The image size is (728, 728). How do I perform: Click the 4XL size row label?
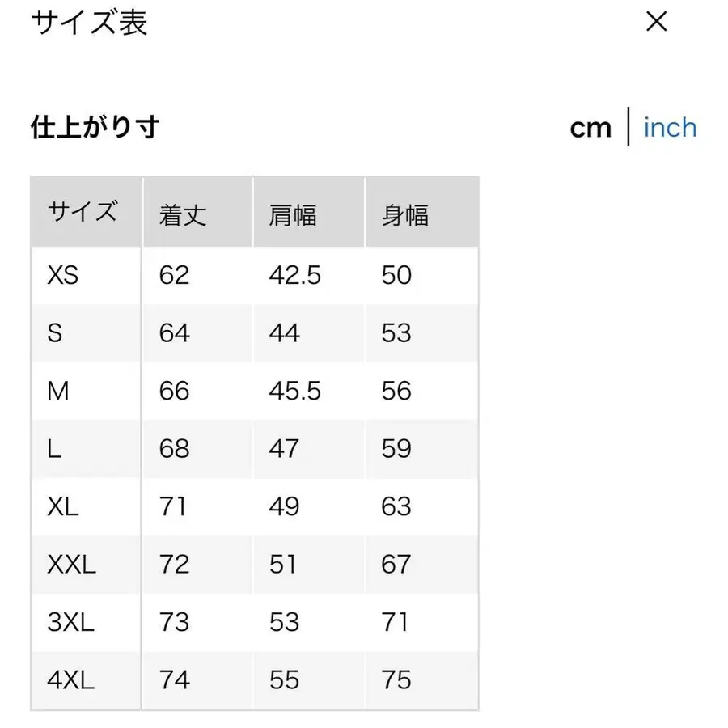pyautogui.click(x=70, y=680)
